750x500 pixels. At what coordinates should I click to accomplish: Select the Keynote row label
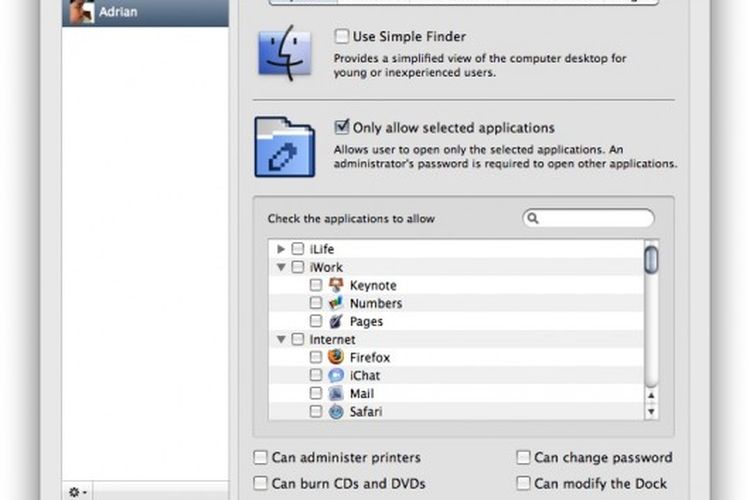[x=373, y=286]
